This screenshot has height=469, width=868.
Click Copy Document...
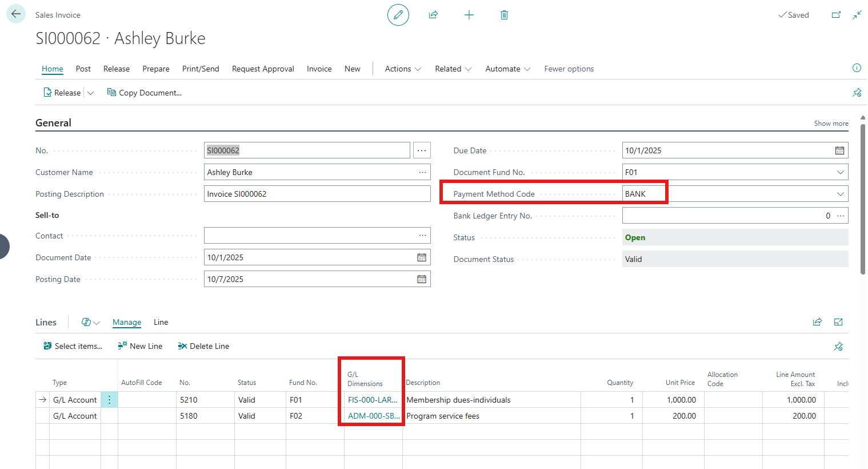point(145,93)
